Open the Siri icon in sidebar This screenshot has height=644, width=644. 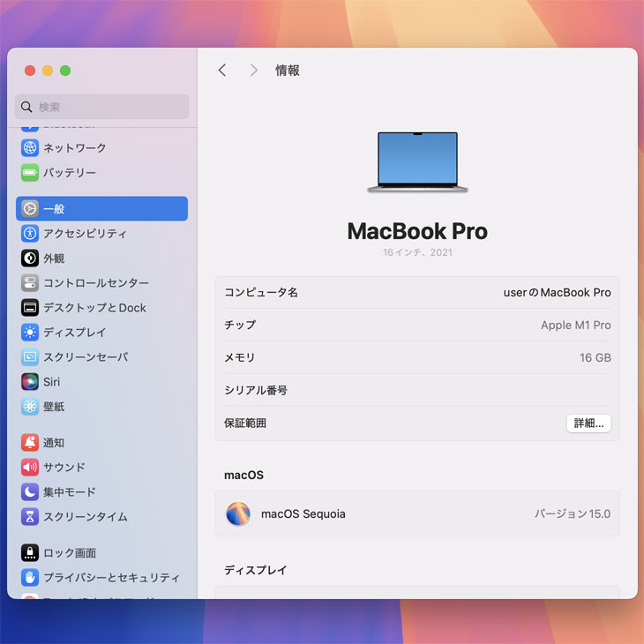tap(30, 382)
